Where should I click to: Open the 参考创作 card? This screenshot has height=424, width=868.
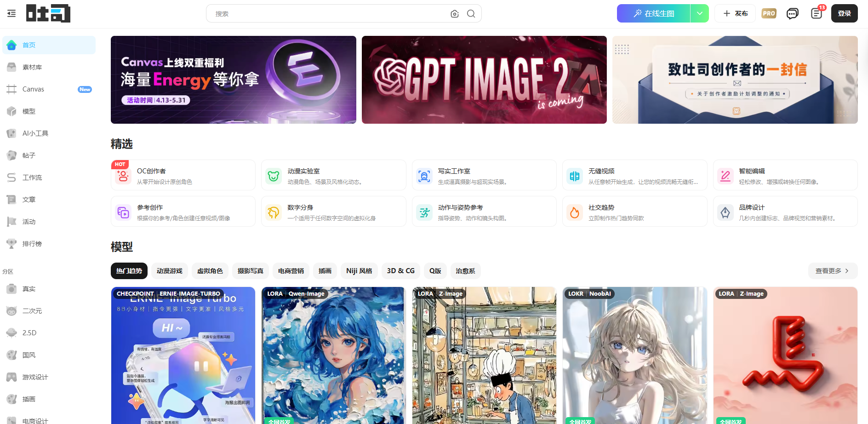pyautogui.click(x=183, y=212)
